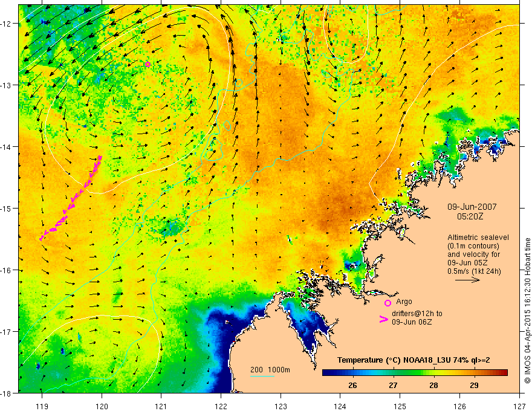Screen dimensions: 532x411
Task: Click the cyan bathymetry line legend sample
Action: pyautogui.click(x=262, y=376)
